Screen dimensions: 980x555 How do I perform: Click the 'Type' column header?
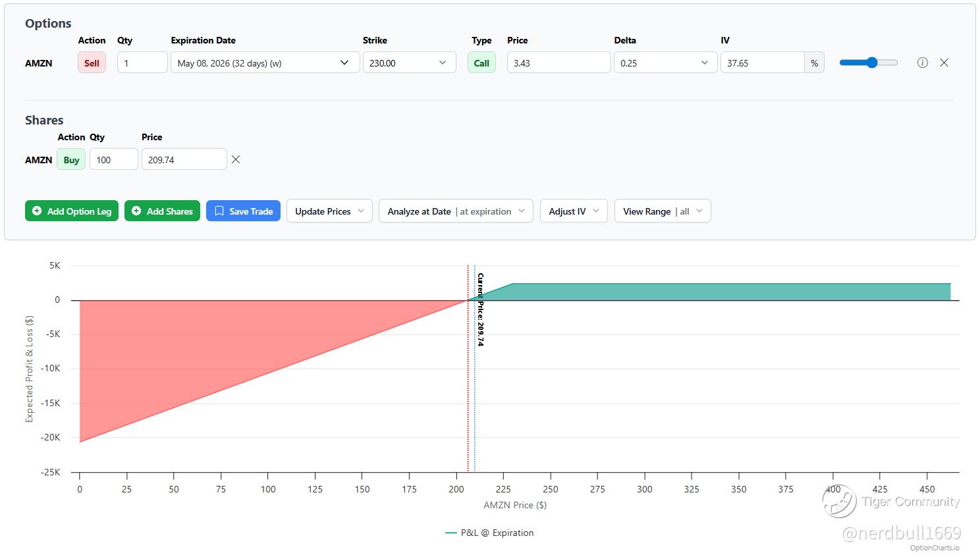tap(481, 40)
